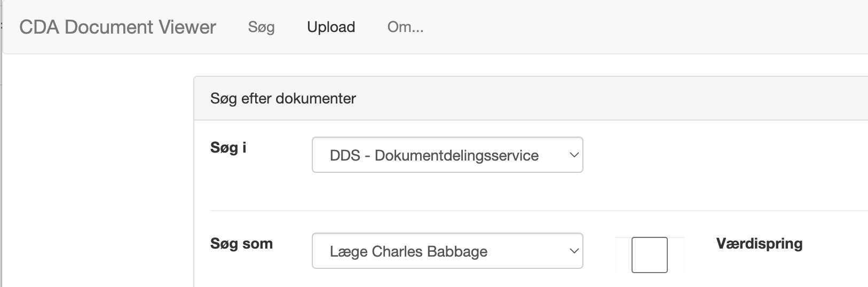Screen dimensions: 868x287
Task: Click the CDA Document Viewer brand link
Action: 117,27
